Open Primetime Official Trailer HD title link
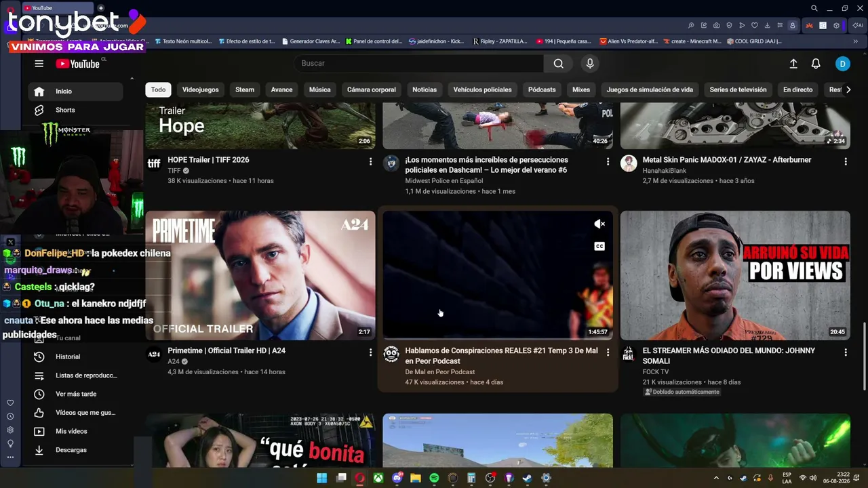This screenshot has height=488, width=868. (226, 350)
